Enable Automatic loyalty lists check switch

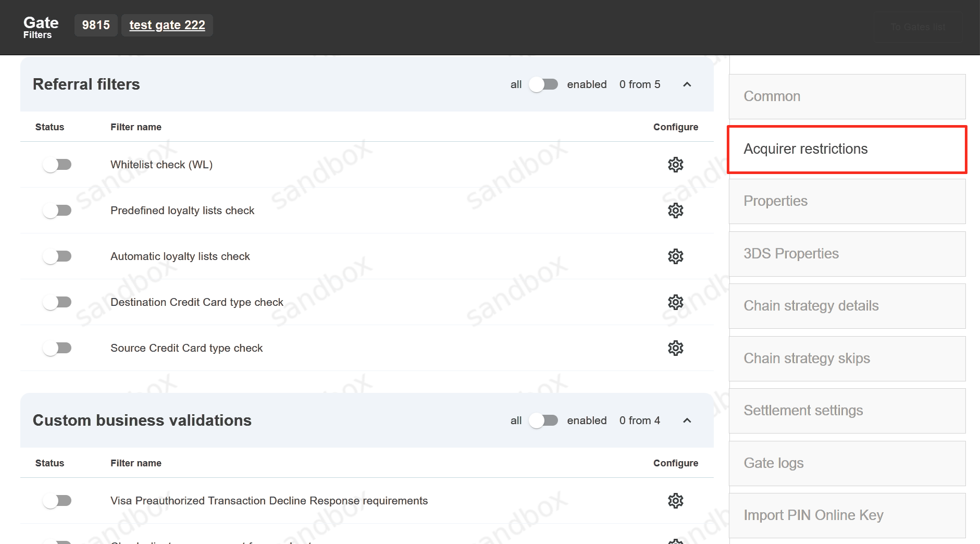[x=57, y=256]
